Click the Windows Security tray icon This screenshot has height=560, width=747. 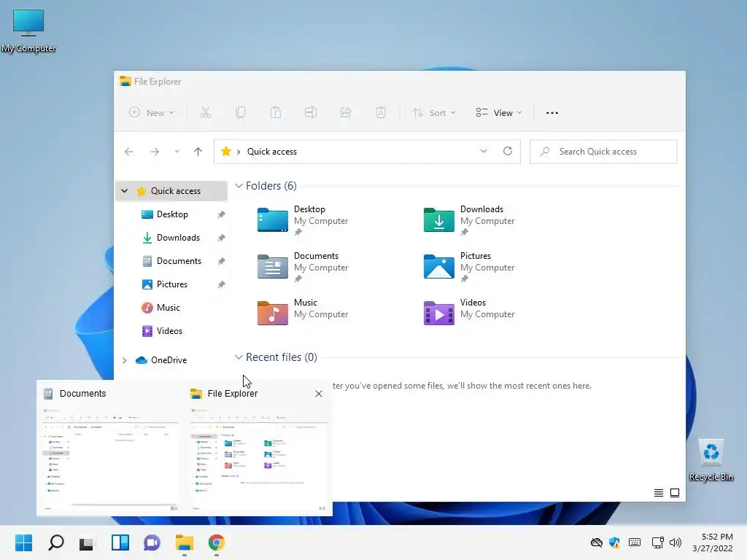click(x=614, y=542)
